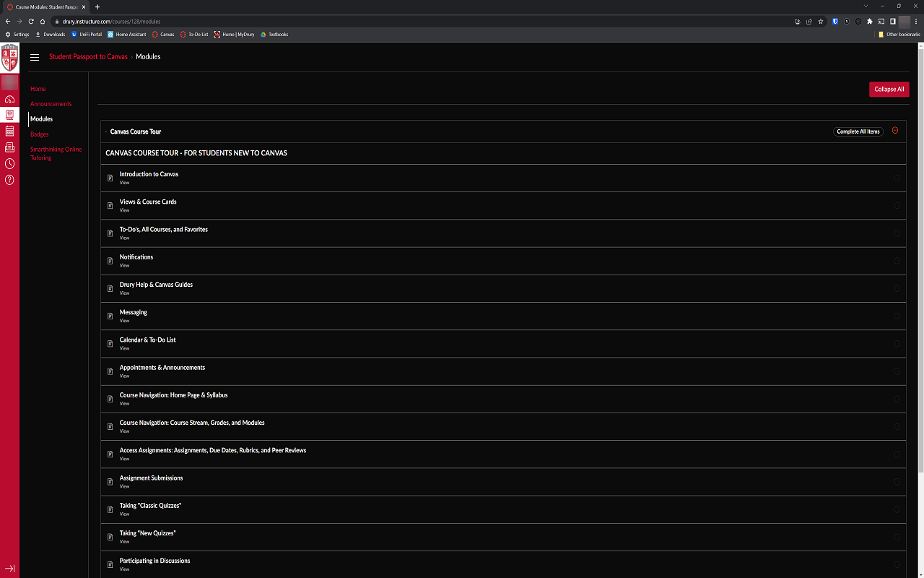This screenshot has width=924, height=578.
Task: Open Badges in course navigation
Action: [40, 134]
